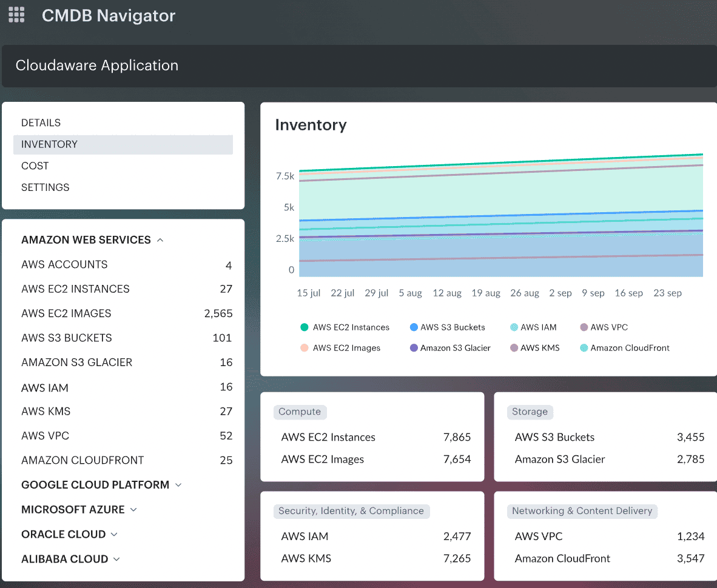Toggle AWS KMS legend dot

click(x=514, y=348)
